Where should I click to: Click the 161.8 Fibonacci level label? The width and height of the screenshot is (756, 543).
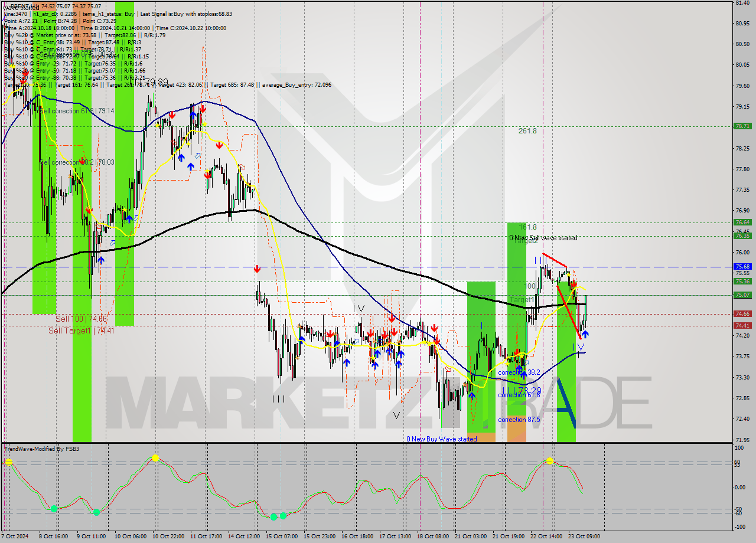527,227
